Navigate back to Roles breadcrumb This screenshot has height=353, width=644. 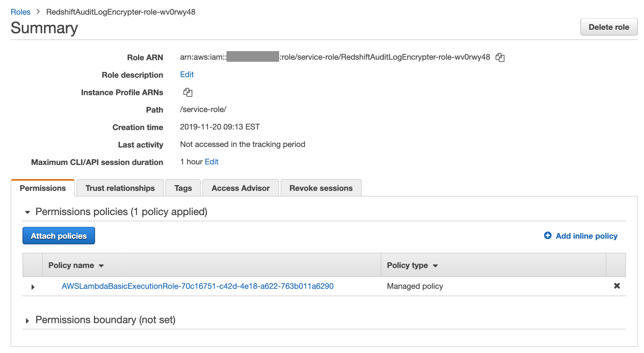(x=21, y=12)
